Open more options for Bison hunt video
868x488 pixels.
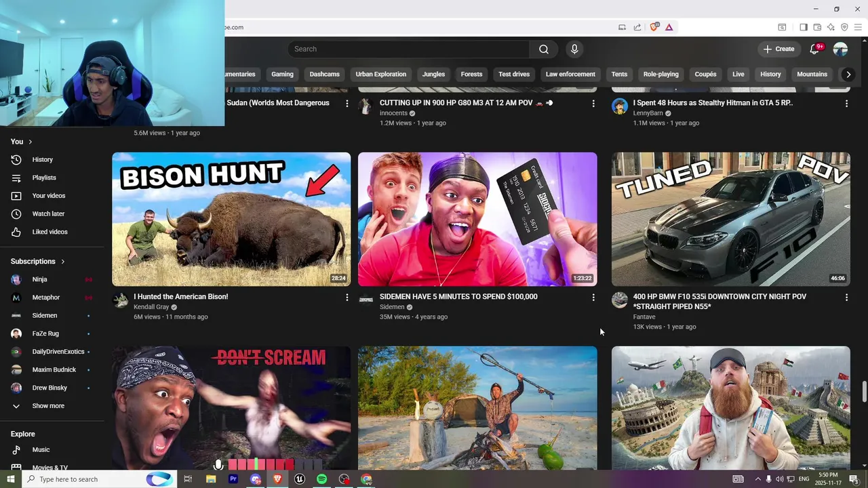(347, 297)
